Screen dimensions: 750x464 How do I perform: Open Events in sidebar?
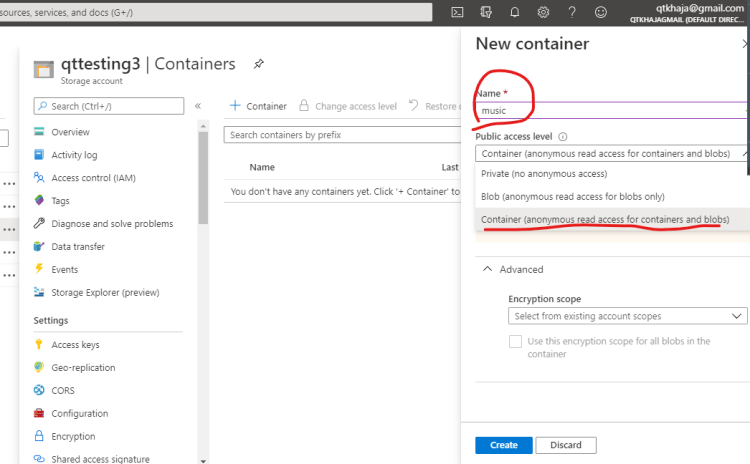click(x=65, y=270)
